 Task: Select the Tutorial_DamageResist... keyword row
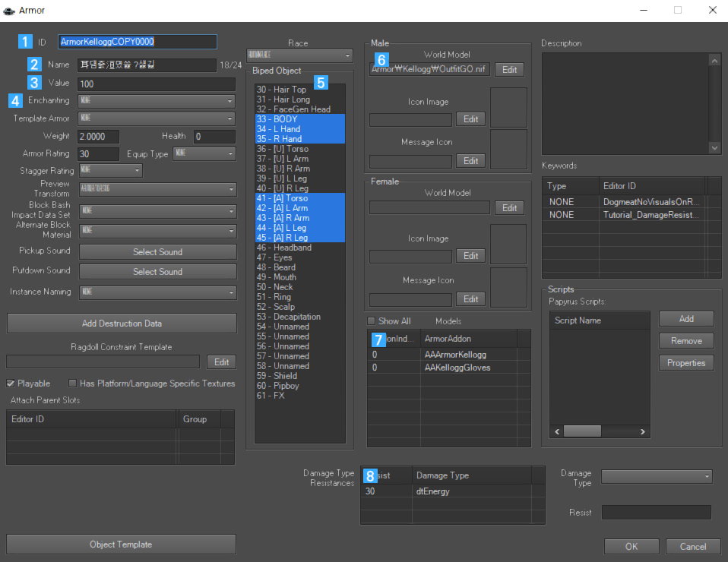point(631,215)
